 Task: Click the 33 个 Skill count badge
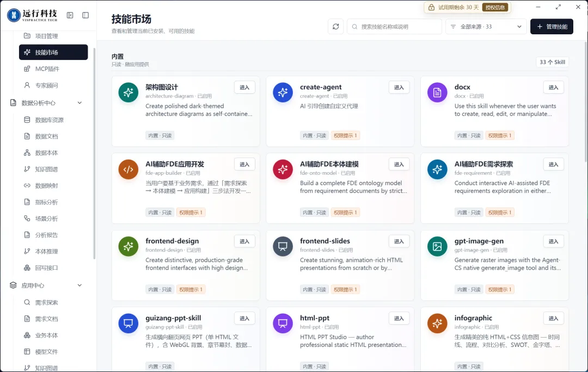coord(553,62)
